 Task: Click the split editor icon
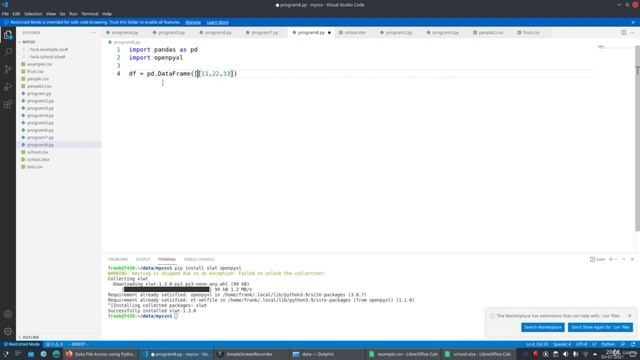pyautogui.click(x=624, y=33)
